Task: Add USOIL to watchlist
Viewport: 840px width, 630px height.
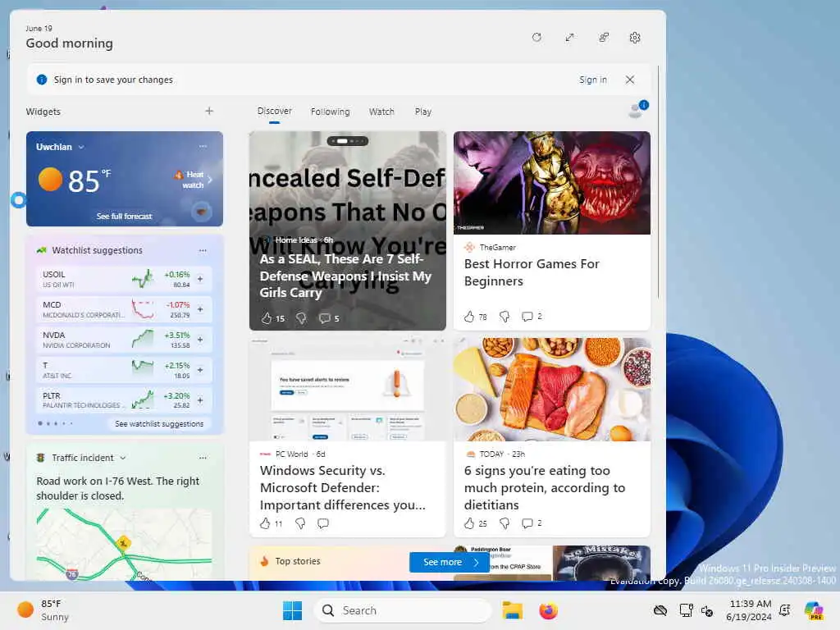Action: [200, 279]
